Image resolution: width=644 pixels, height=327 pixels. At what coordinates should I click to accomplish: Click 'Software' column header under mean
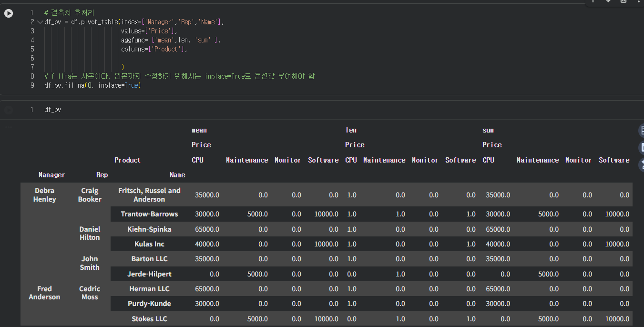pos(323,160)
